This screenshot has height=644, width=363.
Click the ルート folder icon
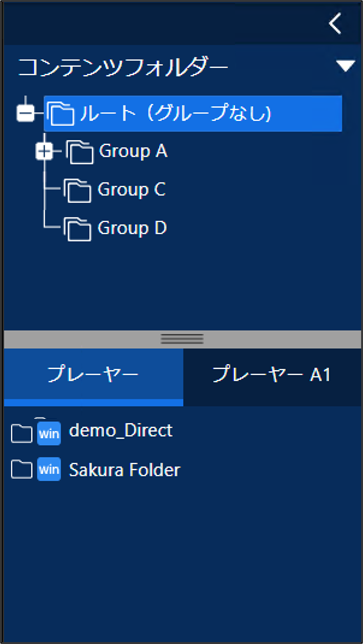tap(61, 114)
